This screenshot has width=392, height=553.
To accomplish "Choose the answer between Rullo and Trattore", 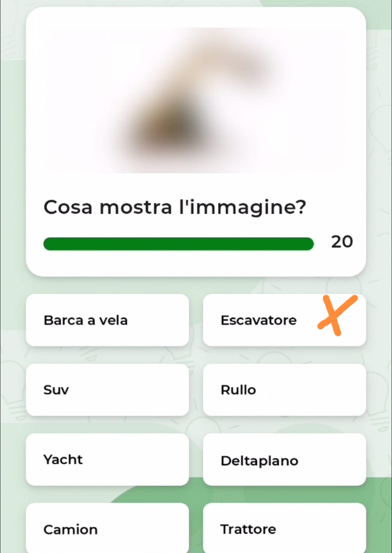I will pyautogui.click(x=284, y=460).
